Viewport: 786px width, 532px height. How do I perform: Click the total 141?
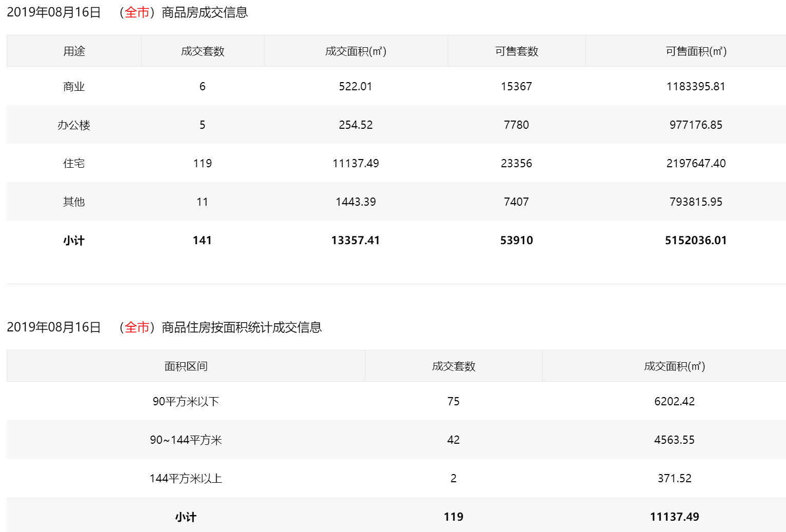202,240
